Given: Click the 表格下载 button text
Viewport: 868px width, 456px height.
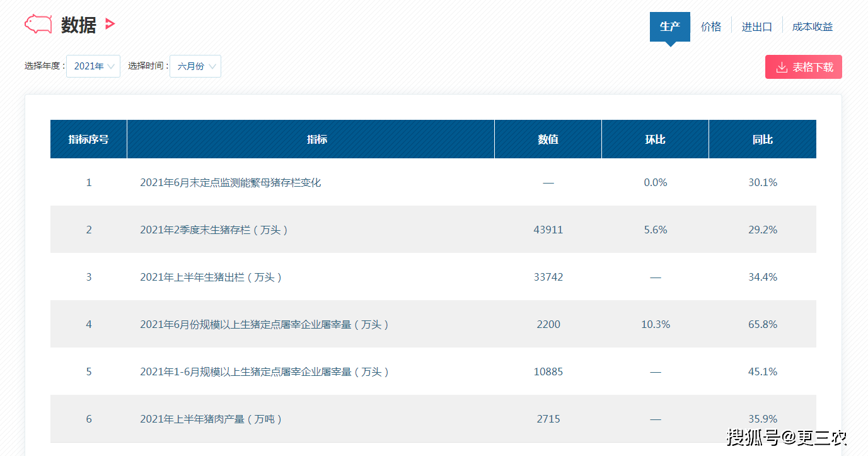Looking at the screenshot, I should [x=813, y=67].
